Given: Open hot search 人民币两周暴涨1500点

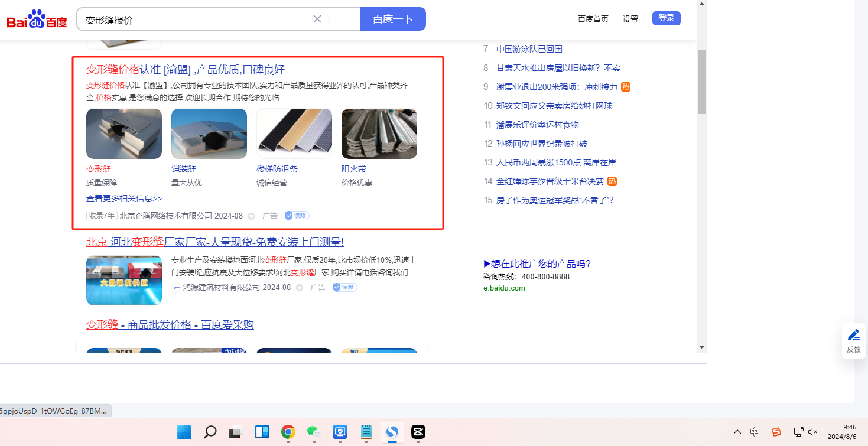Looking at the screenshot, I should click(x=560, y=162).
